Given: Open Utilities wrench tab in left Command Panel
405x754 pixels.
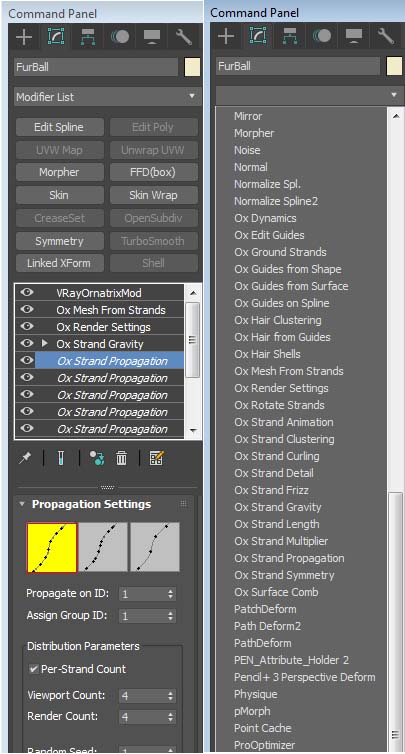Looking at the screenshot, I should [184, 37].
